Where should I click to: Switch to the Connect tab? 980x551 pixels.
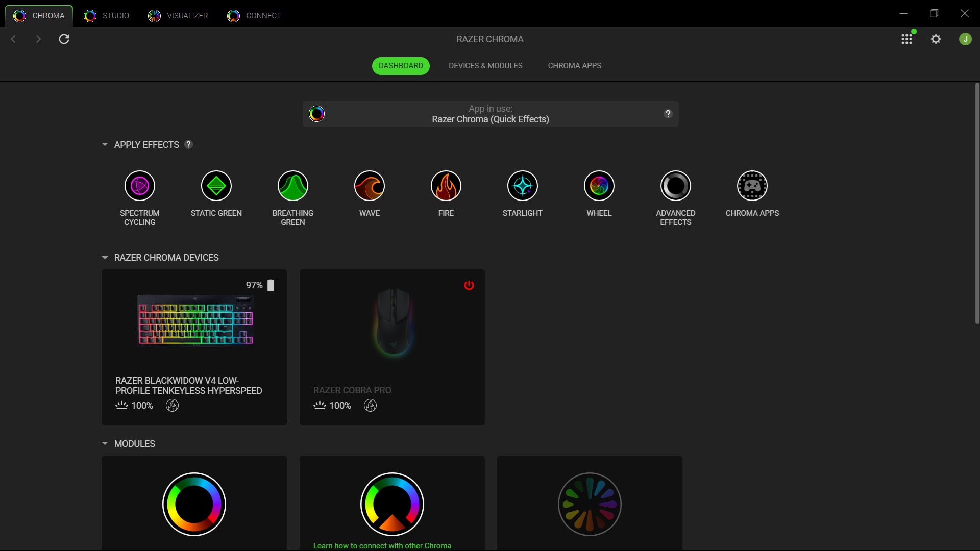pyautogui.click(x=254, y=16)
